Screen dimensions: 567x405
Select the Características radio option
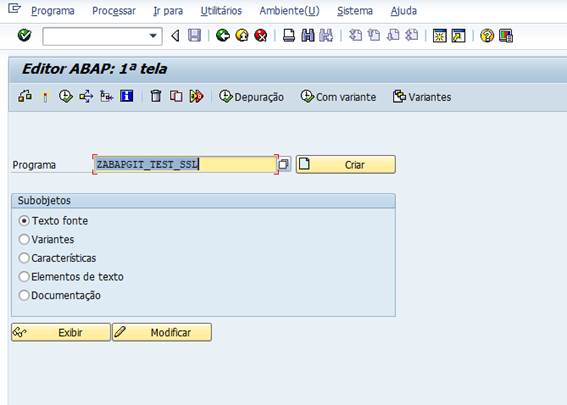click(24, 258)
